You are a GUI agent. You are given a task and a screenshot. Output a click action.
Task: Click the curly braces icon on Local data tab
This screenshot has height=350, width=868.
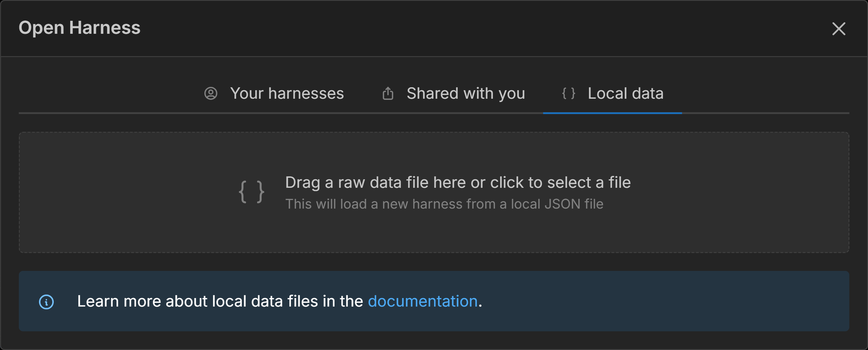click(x=568, y=94)
